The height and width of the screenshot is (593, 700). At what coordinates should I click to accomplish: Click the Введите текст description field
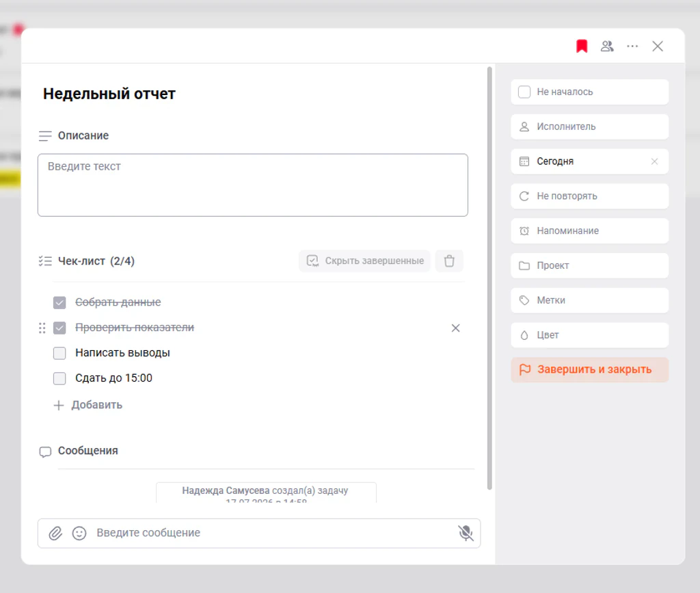(253, 185)
